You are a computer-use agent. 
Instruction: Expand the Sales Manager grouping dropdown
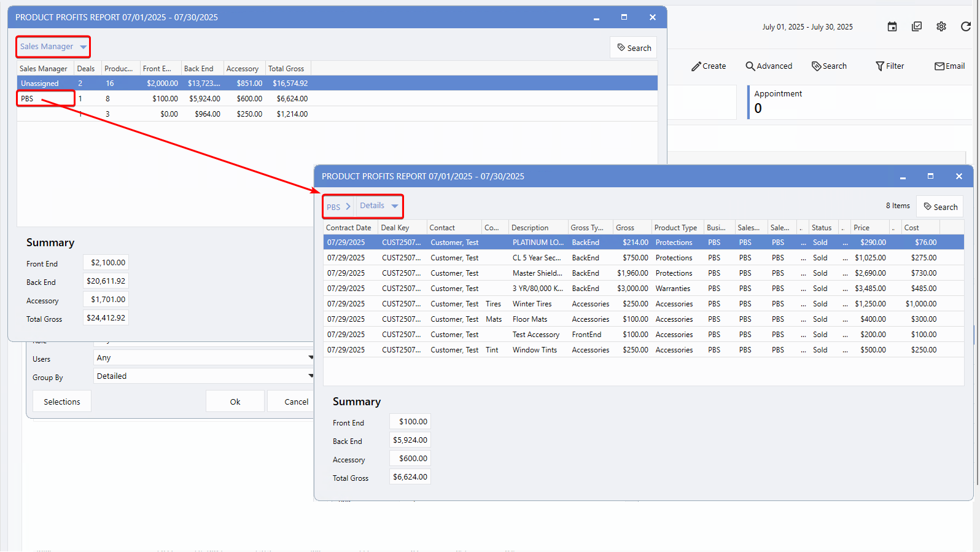pos(53,47)
